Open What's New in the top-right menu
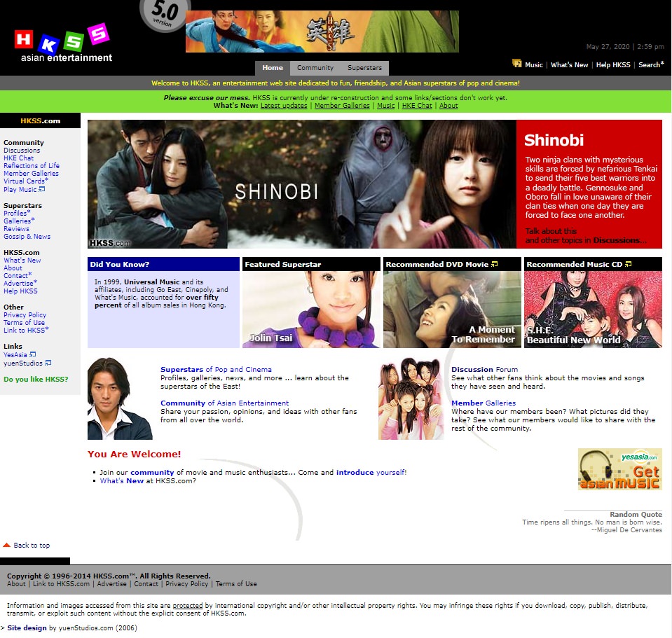Screen dimensions: 672x638 [x=569, y=64]
